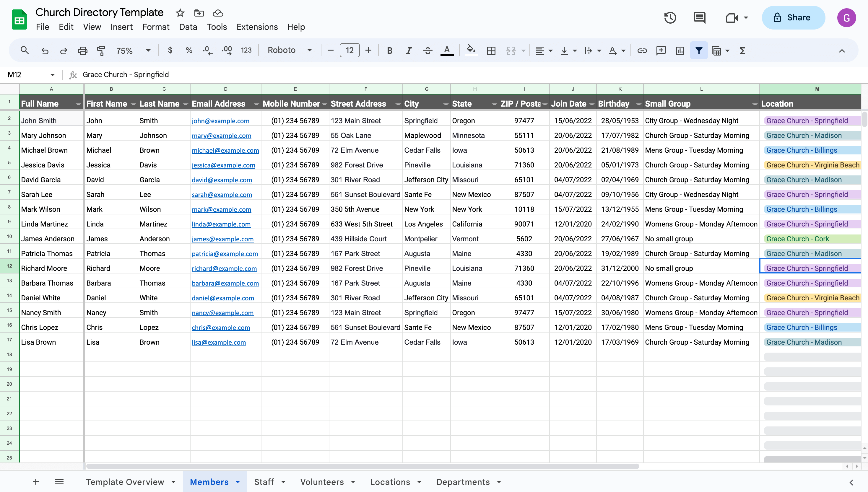The width and height of the screenshot is (868, 492).
Task: Click the filter icon in toolbar
Action: tap(699, 50)
